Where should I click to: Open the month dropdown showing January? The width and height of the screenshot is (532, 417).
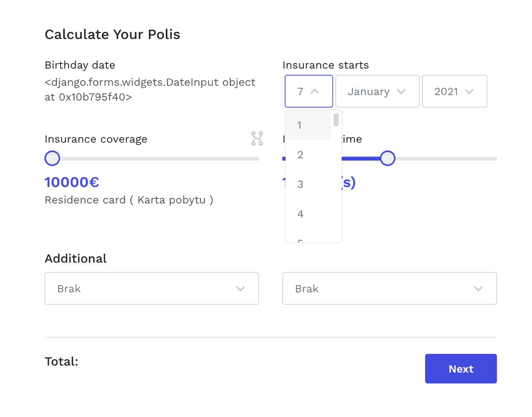377,91
